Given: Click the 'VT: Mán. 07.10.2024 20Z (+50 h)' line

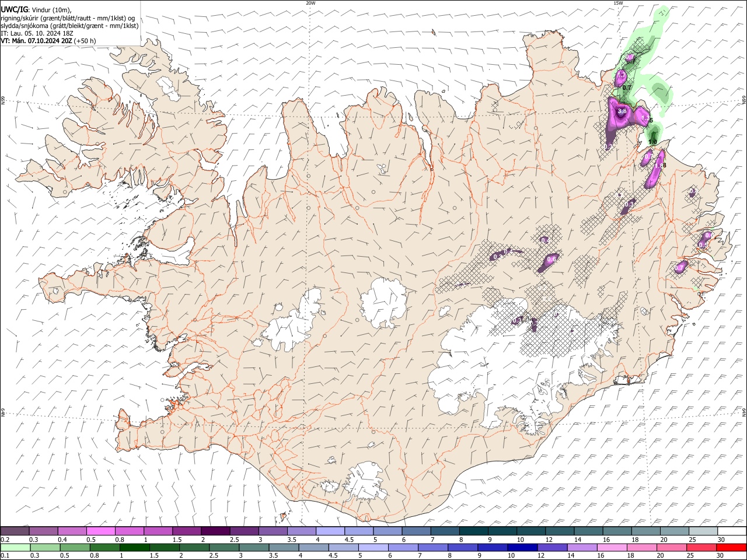Looking at the screenshot, I should tap(48, 41).
